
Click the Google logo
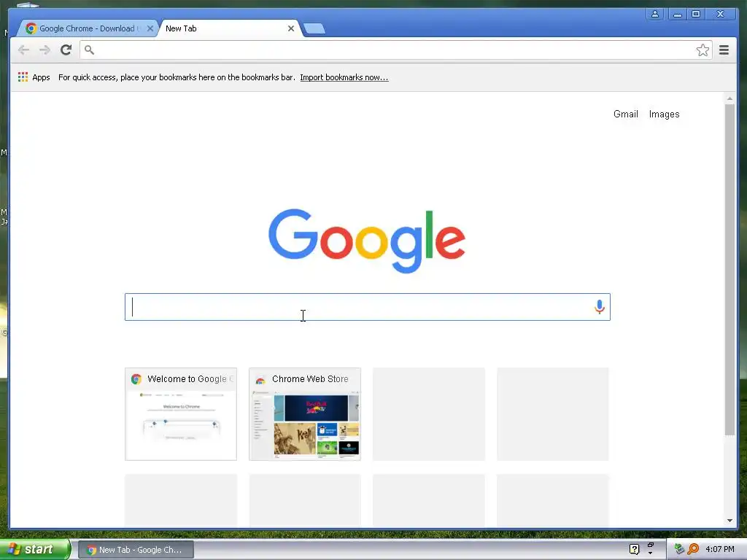pos(367,241)
